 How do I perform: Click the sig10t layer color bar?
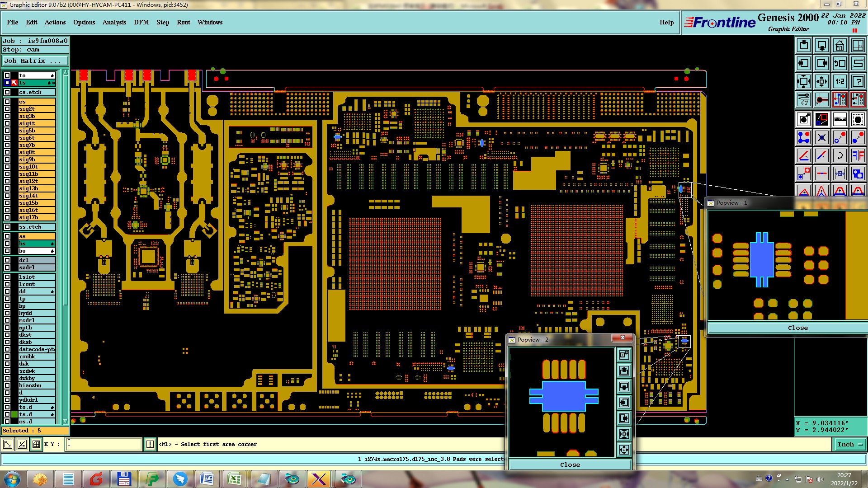point(37,167)
